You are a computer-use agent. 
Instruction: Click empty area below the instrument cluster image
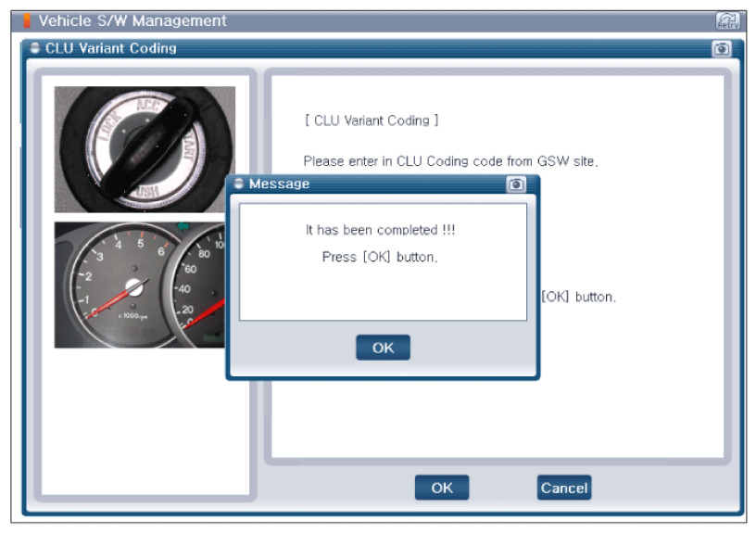[x=145, y=417]
